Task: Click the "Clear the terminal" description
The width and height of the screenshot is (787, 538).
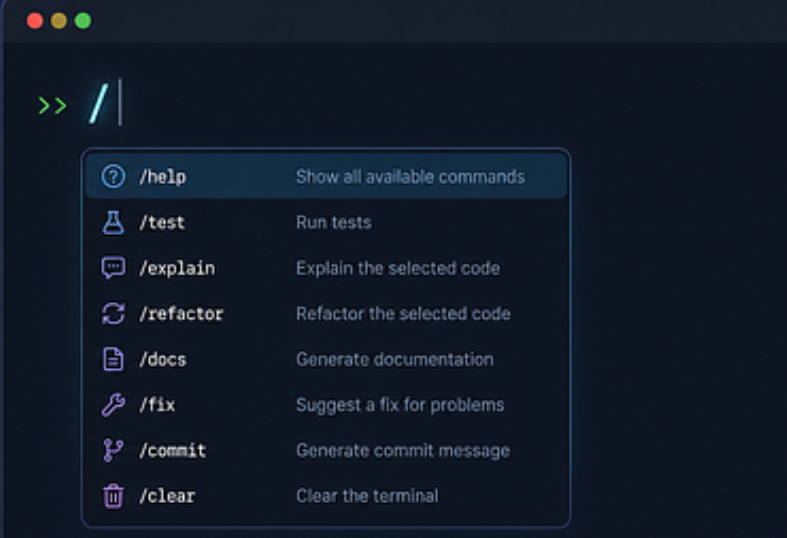Action: click(367, 496)
